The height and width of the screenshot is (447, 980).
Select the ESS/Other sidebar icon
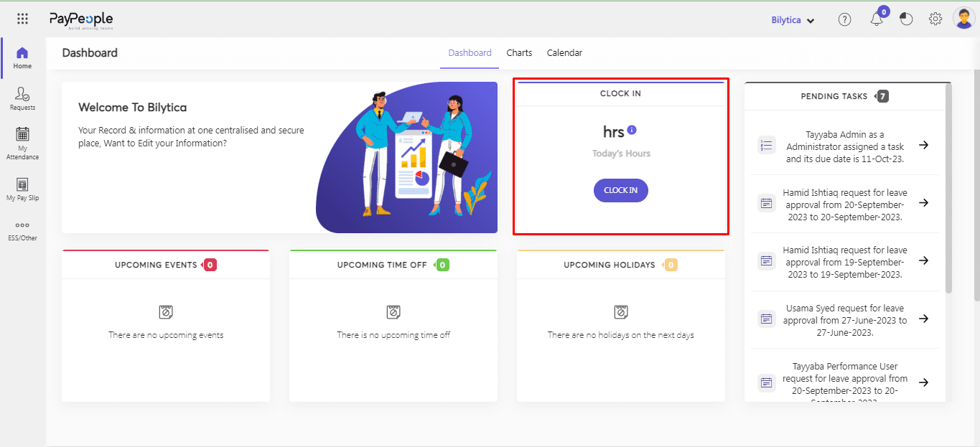tap(22, 230)
